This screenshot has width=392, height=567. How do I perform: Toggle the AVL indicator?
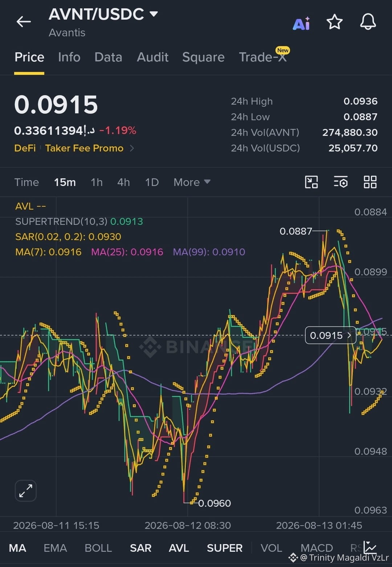[179, 548]
